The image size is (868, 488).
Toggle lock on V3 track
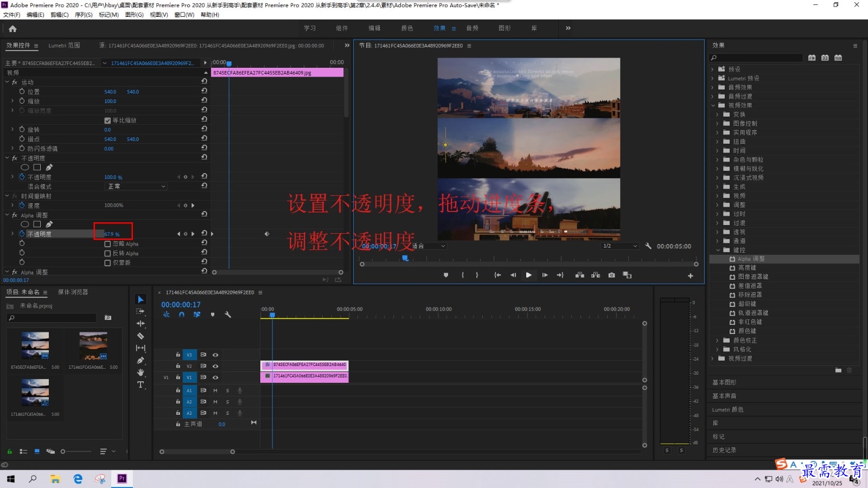tap(178, 355)
